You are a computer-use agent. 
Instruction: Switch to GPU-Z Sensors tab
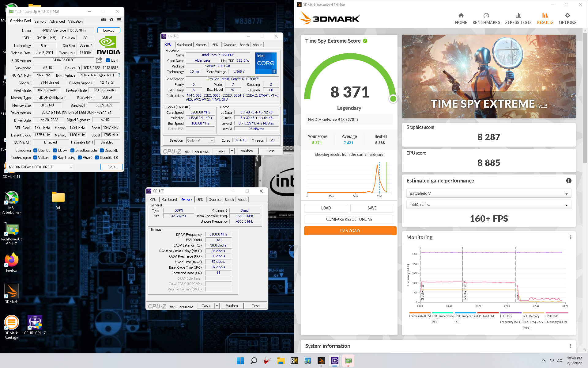40,21
